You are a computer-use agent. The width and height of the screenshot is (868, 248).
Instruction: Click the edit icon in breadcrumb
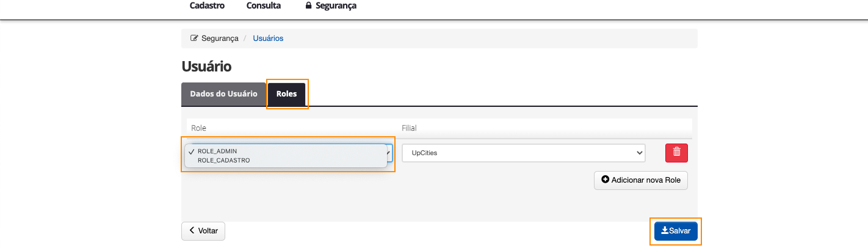[x=194, y=38]
